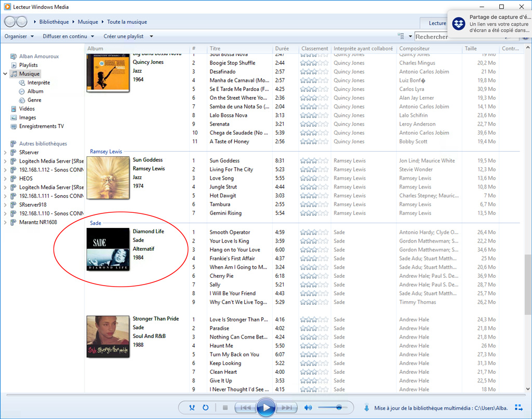Switch to the Lecture tab

click(x=437, y=23)
